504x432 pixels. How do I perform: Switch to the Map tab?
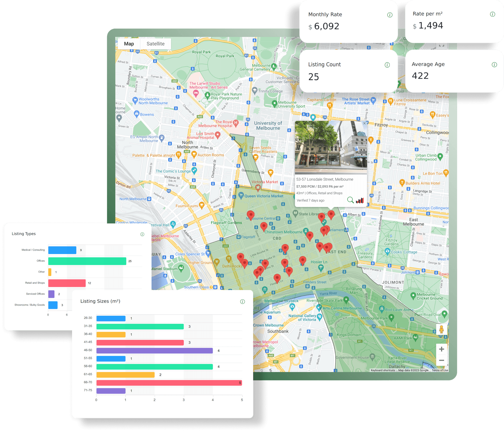[129, 44]
